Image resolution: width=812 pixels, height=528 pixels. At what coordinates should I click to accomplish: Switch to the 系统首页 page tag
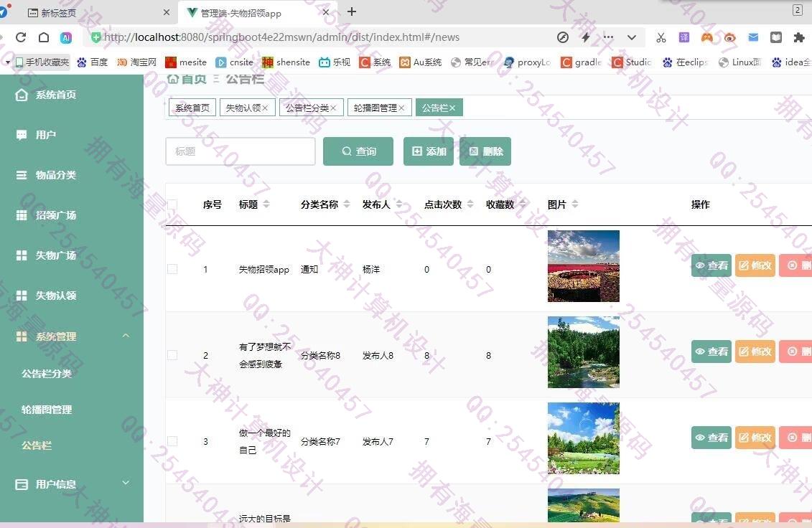(192, 108)
